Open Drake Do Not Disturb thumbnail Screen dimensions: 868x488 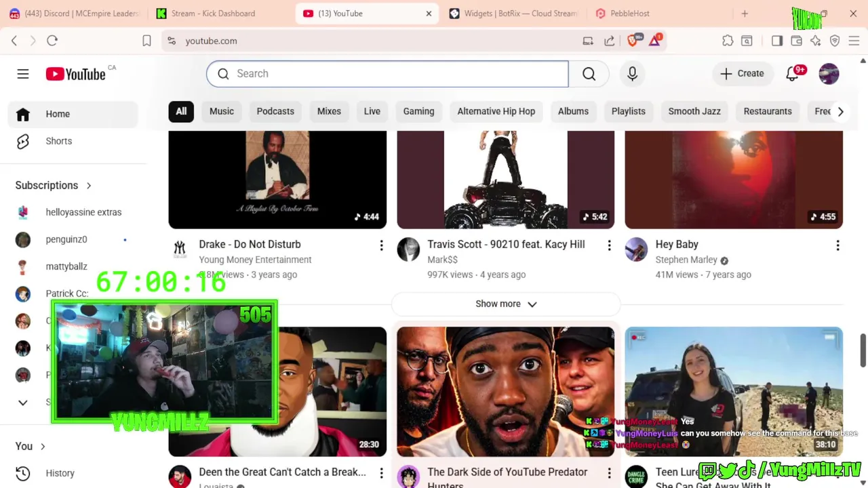point(277,180)
